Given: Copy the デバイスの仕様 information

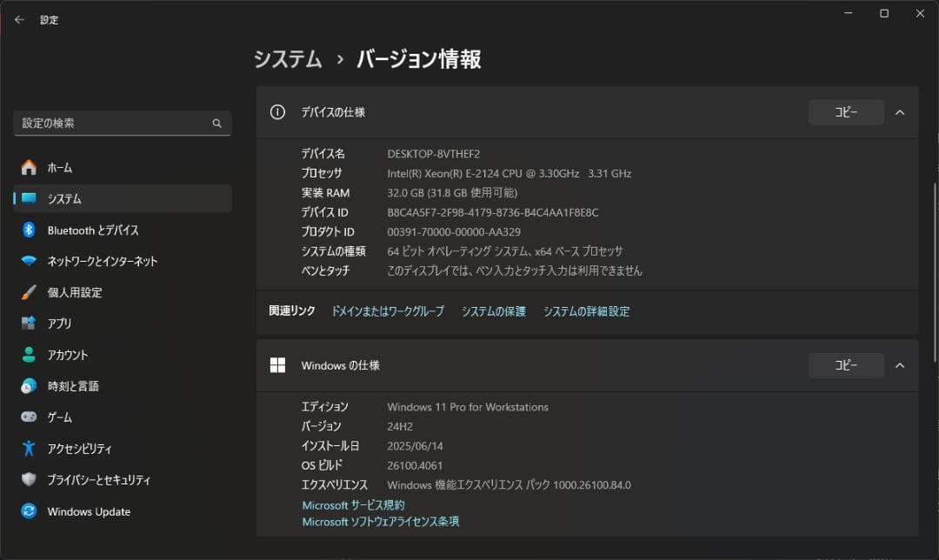Looking at the screenshot, I should tap(845, 111).
